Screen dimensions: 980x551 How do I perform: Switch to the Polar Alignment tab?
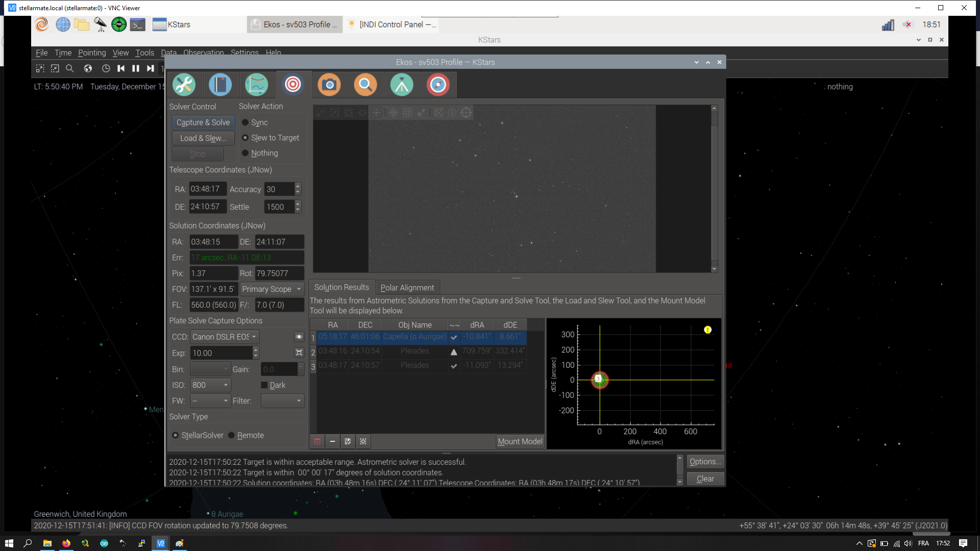click(407, 288)
